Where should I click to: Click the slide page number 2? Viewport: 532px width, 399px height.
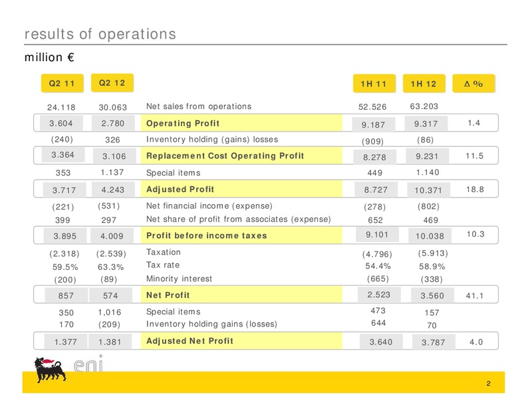[x=488, y=384]
